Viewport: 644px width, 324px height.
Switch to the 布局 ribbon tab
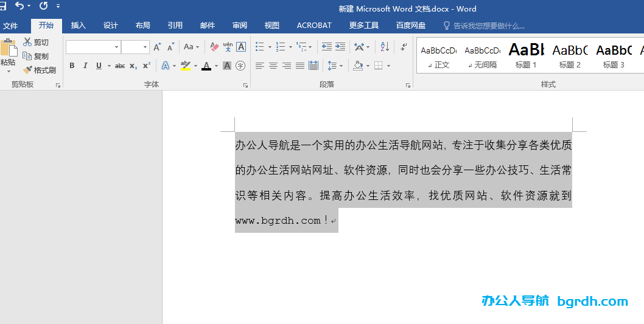point(142,26)
